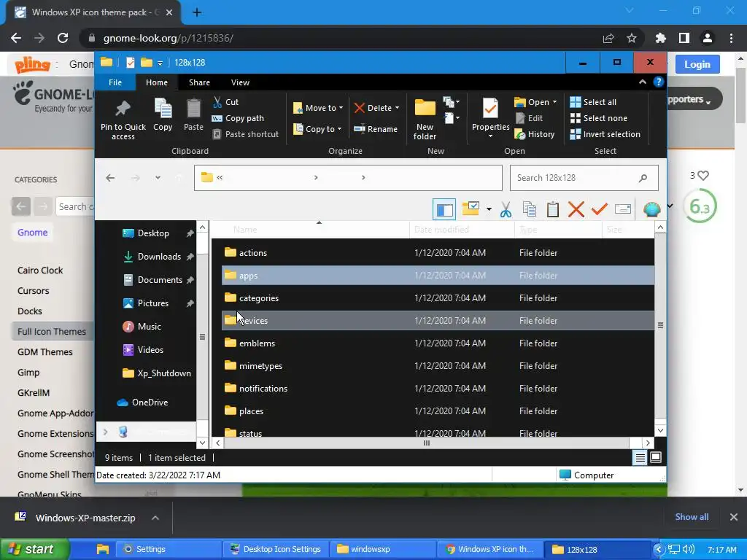Switch to large icons view button
The image size is (747, 560).
tap(656, 458)
